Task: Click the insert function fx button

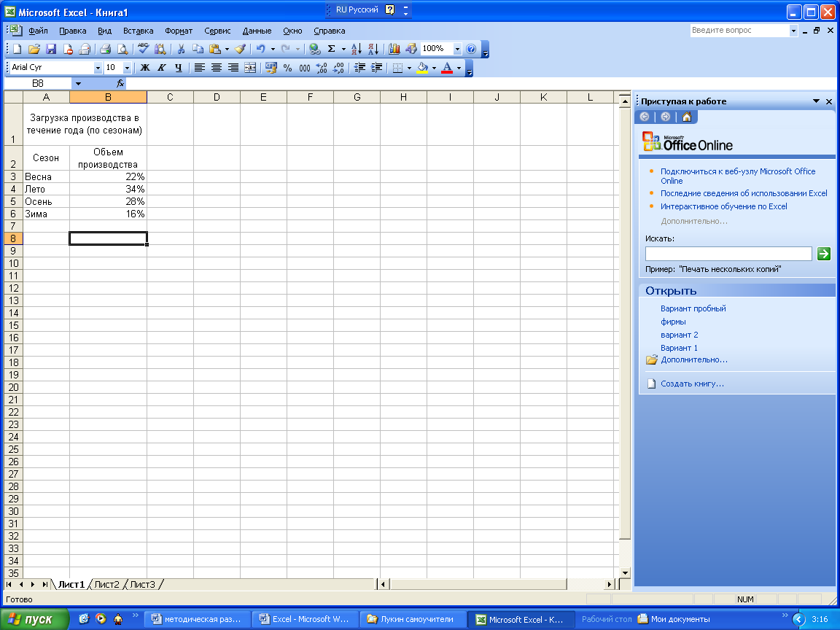Action: [120, 84]
